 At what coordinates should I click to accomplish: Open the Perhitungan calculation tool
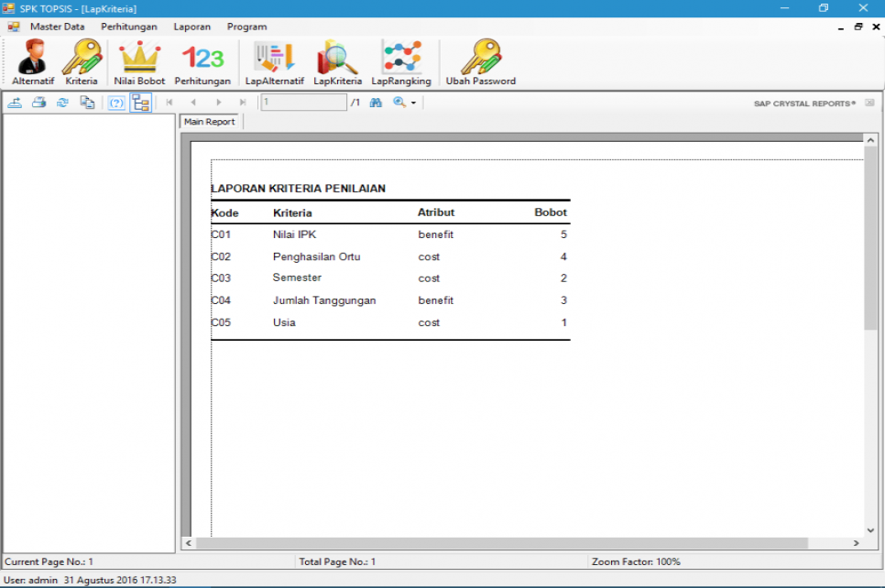click(x=202, y=62)
